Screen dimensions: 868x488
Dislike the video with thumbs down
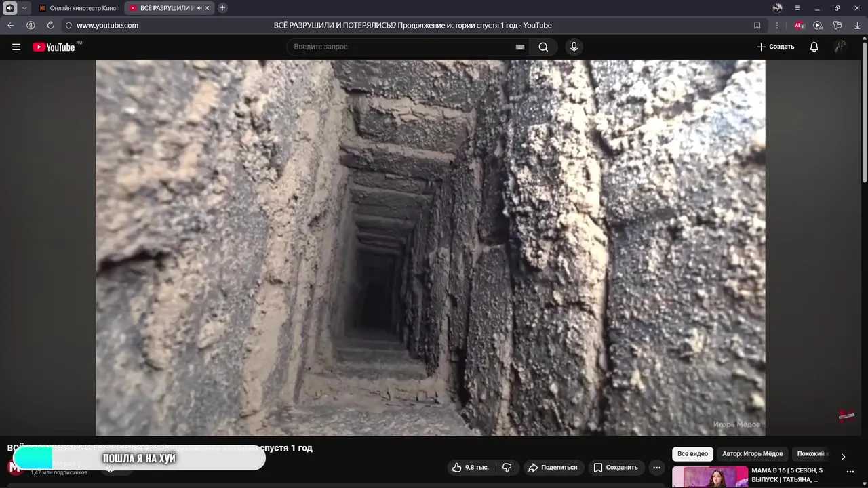[x=507, y=467]
